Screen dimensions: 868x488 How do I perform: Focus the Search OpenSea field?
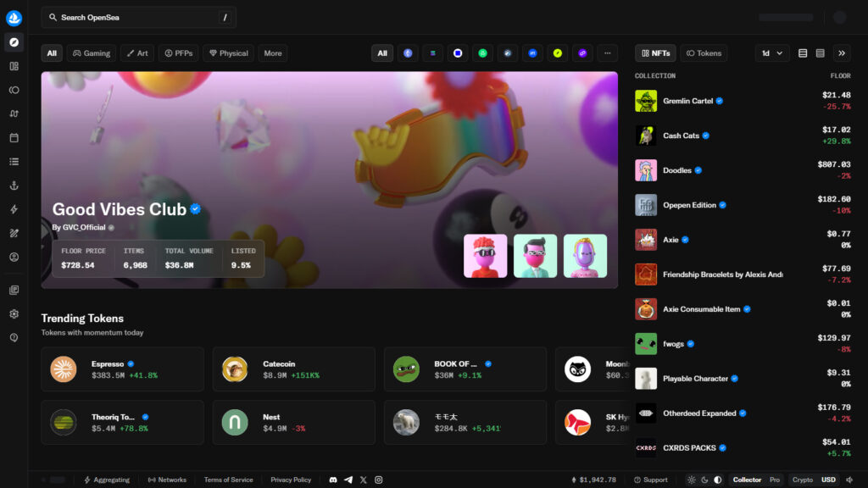point(139,18)
